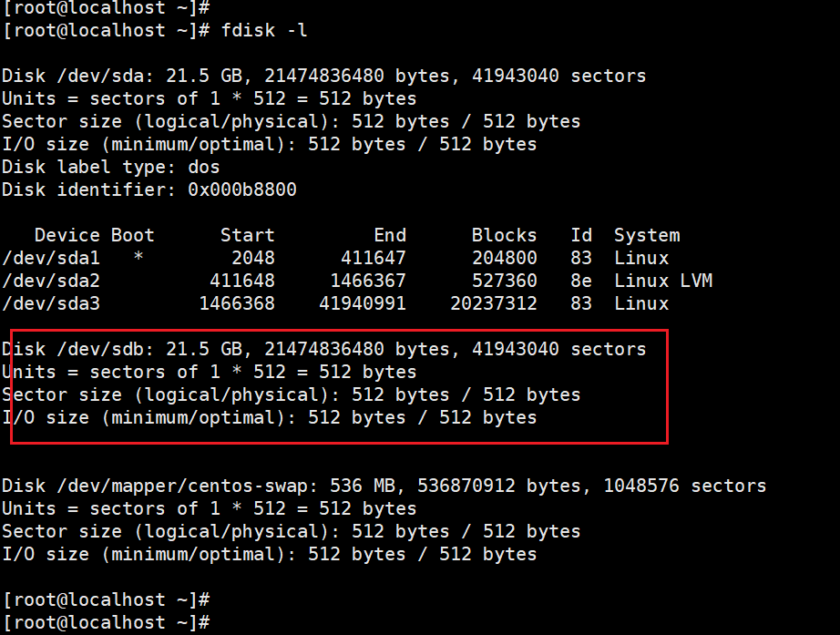Click the Device Boot column header

(x=94, y=235)
